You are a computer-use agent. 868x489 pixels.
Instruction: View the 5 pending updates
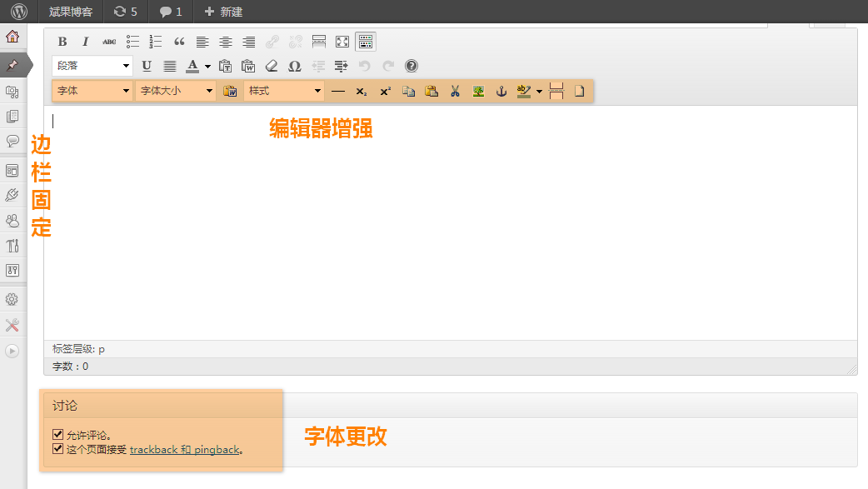[x=126, y=12]
